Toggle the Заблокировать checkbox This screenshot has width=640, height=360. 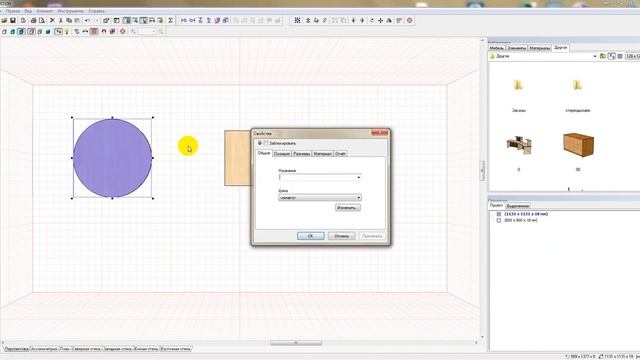pyautogui.click(x=266, y=143)
